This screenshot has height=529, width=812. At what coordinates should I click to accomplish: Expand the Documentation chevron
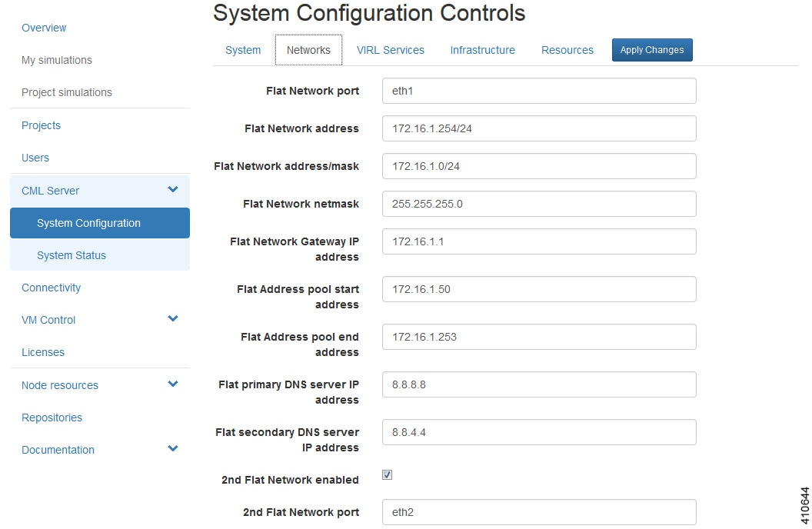click(173, 449)
